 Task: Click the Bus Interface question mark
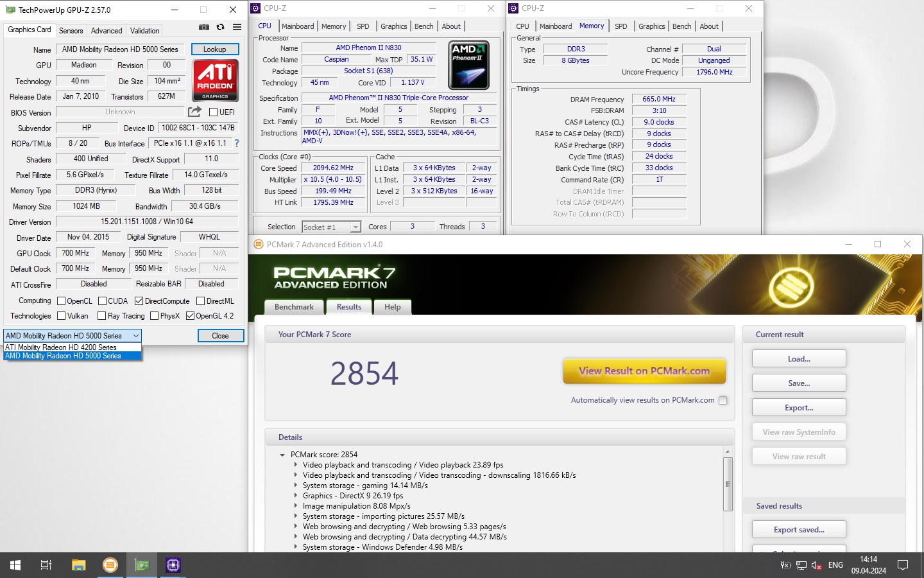click(x=237, y=143)
